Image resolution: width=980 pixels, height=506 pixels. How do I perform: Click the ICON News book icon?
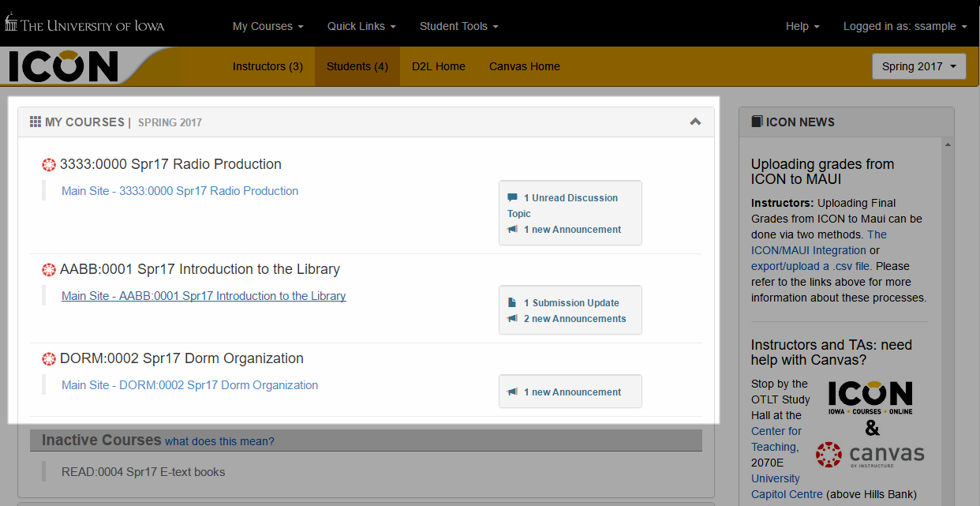757,122
